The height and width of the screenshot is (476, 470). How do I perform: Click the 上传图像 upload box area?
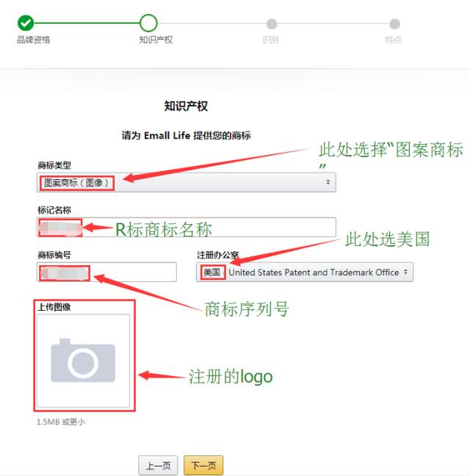(x=83, y=361)
